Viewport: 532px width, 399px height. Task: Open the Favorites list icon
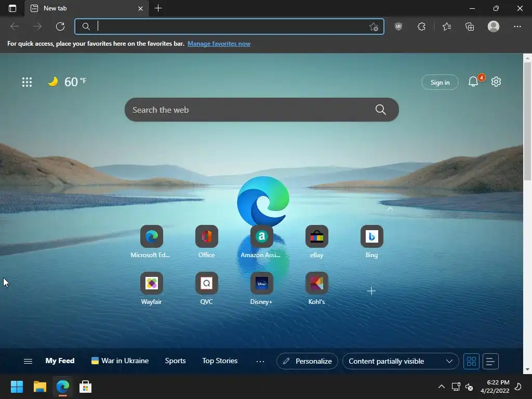(447, 26)
